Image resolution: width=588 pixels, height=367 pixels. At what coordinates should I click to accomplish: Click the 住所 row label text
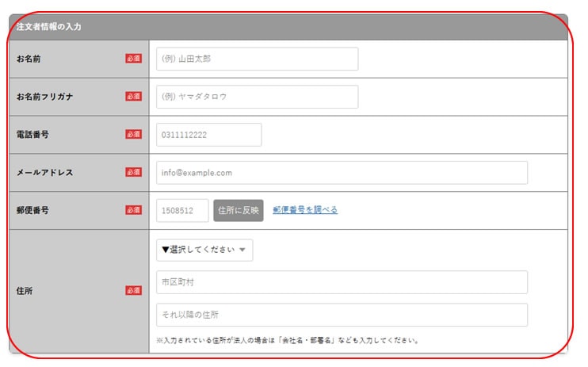(x=25, y=291)
